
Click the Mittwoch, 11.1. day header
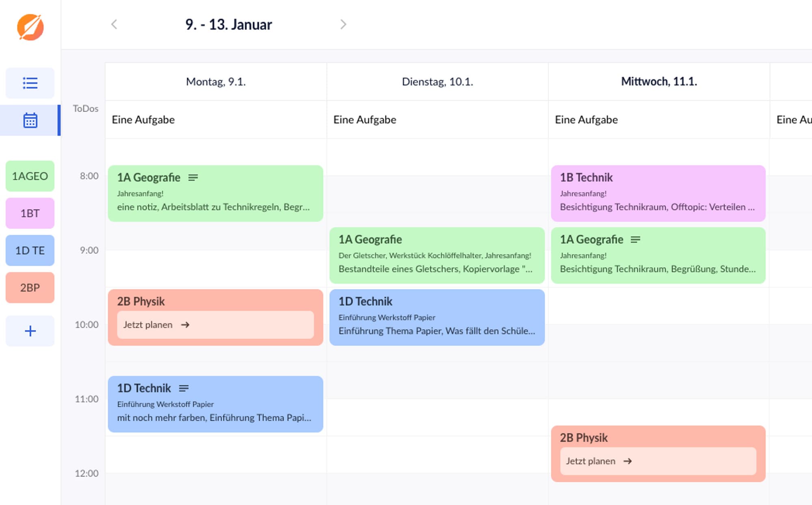click(659, 82)
